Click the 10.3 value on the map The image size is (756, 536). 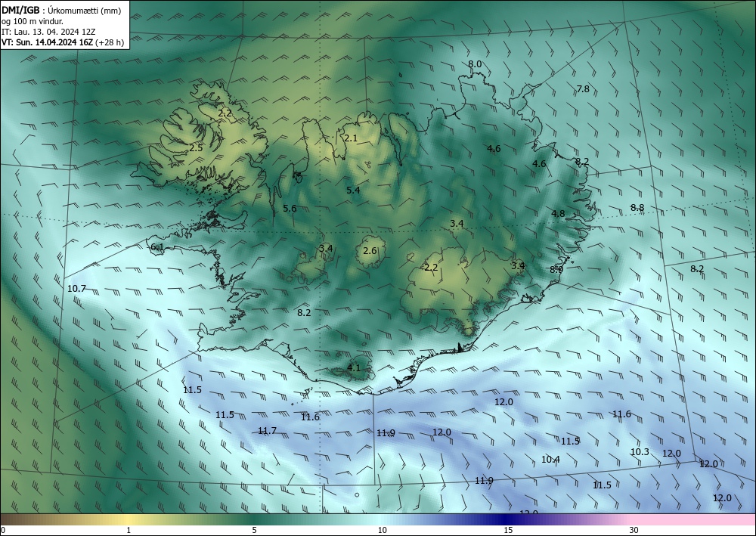(640, 451)
